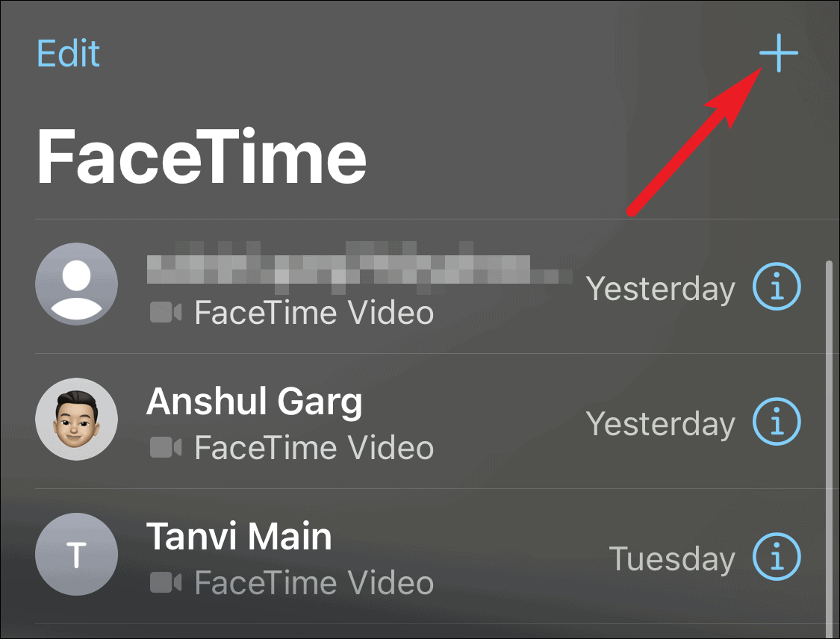The width and height of the screenshot is (840, 639).
Task: Open info icon for Tanvi Main
Action: [777, 557]
